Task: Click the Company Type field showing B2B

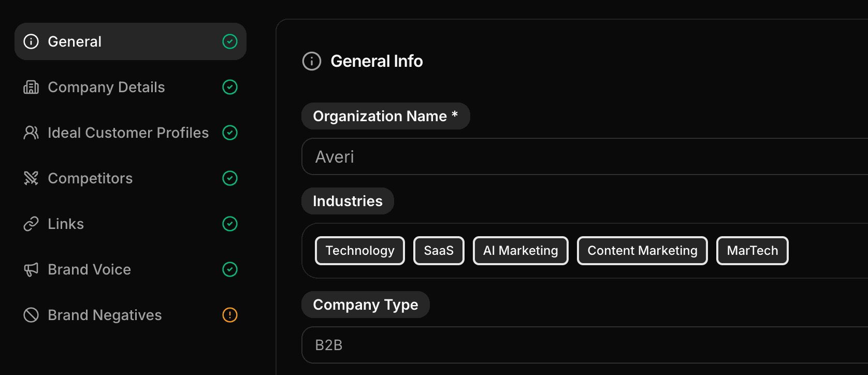Action: (585, 345)
